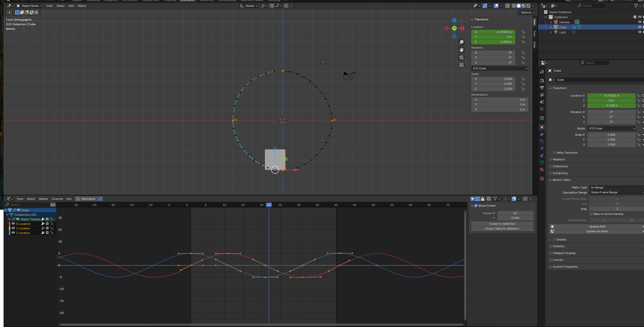
Task: Open the Physics properties tab icon
Action: point(542,148)
